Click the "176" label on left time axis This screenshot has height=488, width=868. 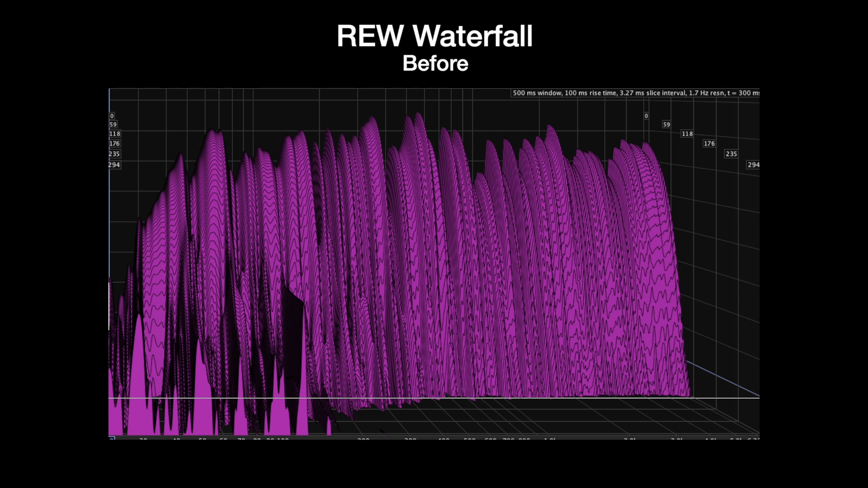tap(114, 144)
